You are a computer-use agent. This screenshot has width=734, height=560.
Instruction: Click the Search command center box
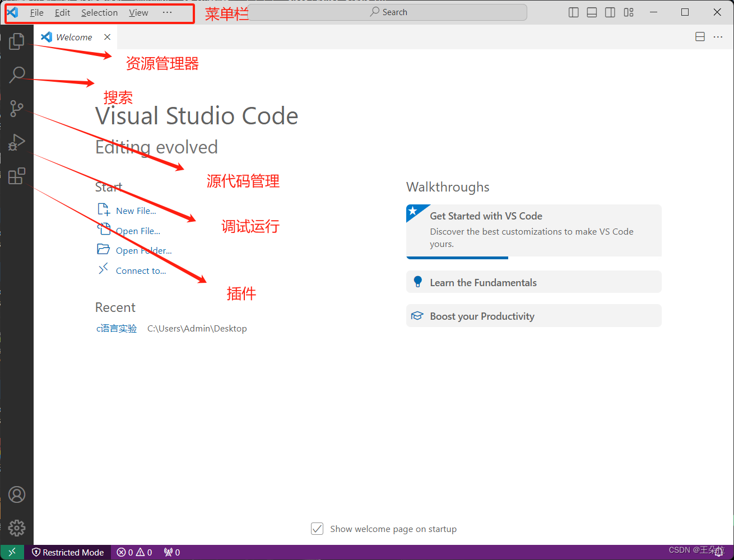387,12
